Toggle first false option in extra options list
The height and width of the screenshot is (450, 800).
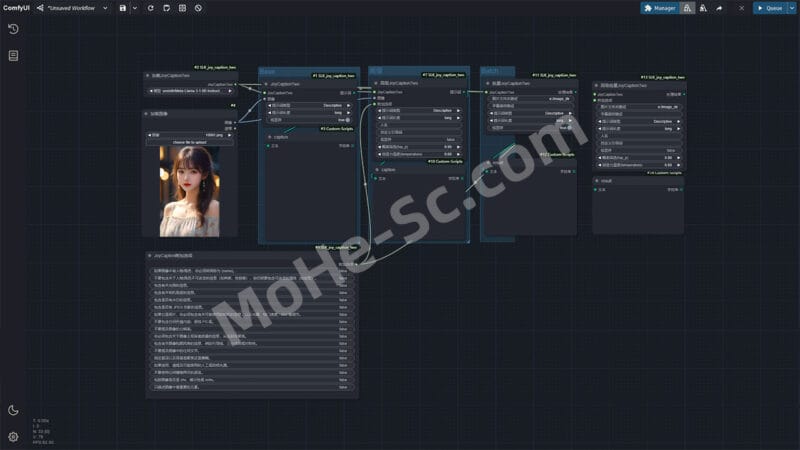coord(343,270)
